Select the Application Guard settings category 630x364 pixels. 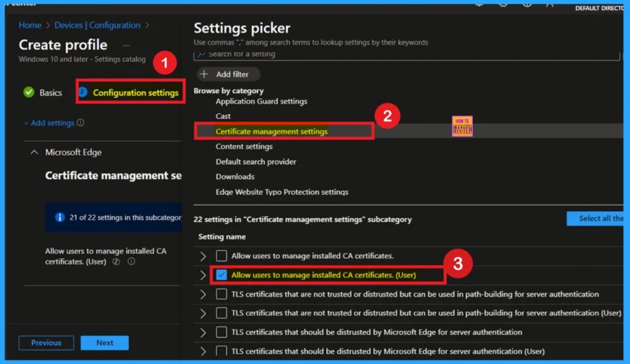[x=261, y=101]
